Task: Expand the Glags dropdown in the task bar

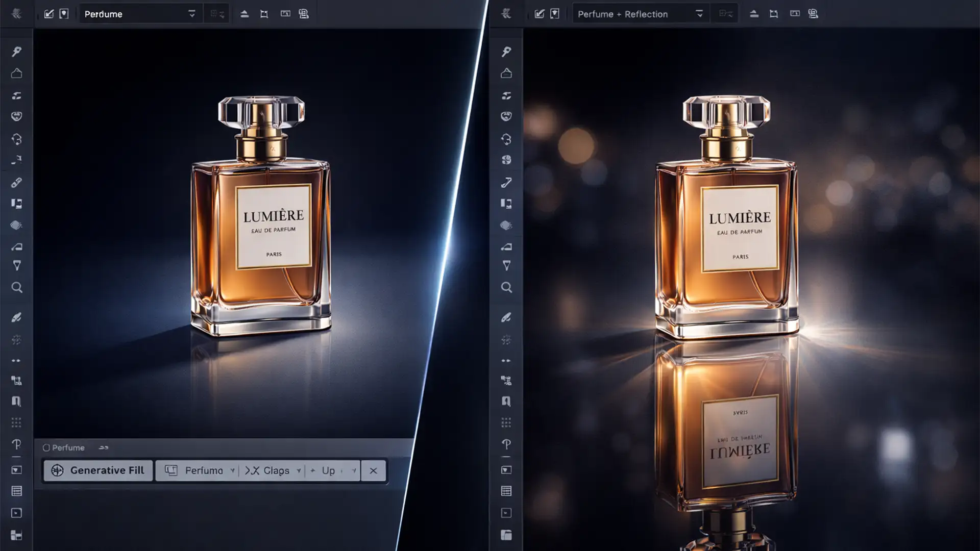Action: (x=299, y=470)
